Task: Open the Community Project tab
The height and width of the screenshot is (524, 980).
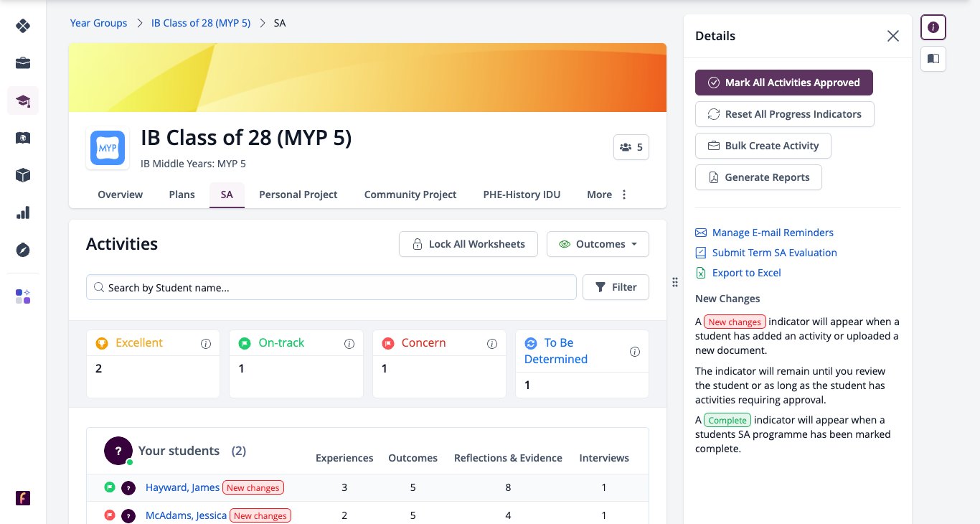Action: point(410,195)
